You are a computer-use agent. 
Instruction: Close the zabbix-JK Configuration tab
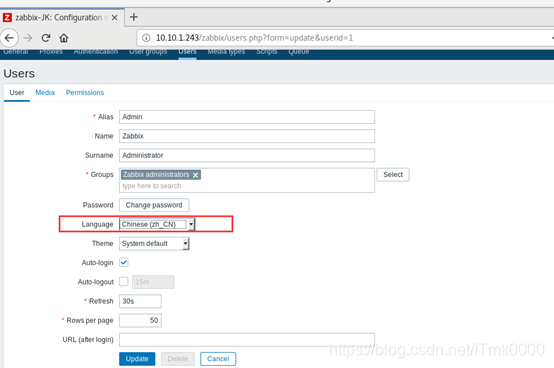pos(114,18)
